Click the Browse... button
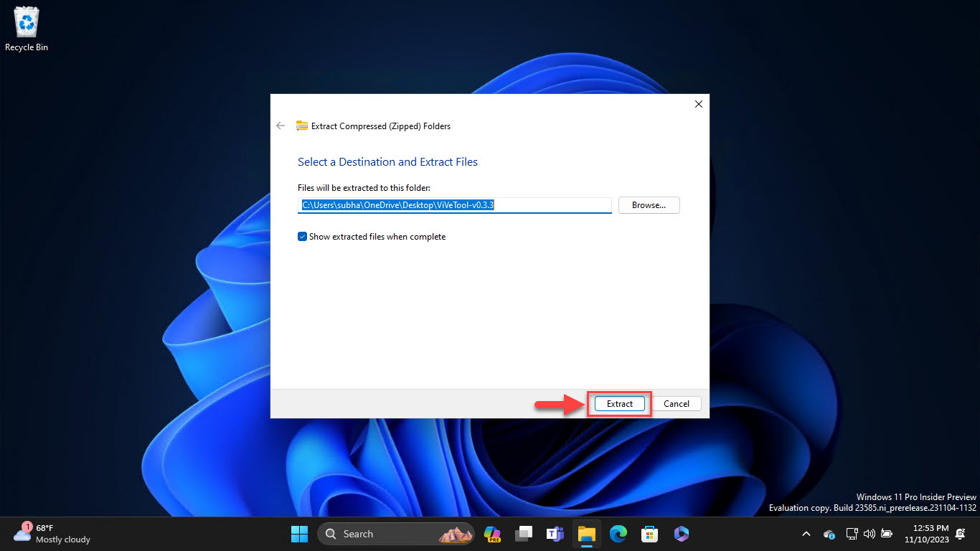The image size is (980, 551). tap(649, 205)
